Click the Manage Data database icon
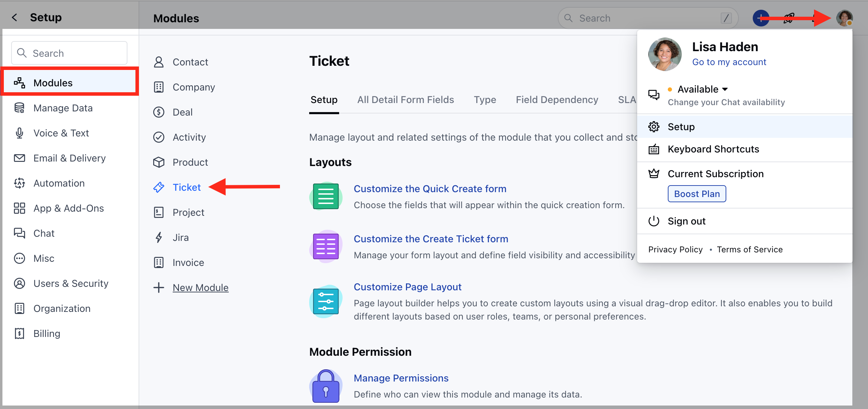This screenshot has height=409, width=868. (19, 108)
